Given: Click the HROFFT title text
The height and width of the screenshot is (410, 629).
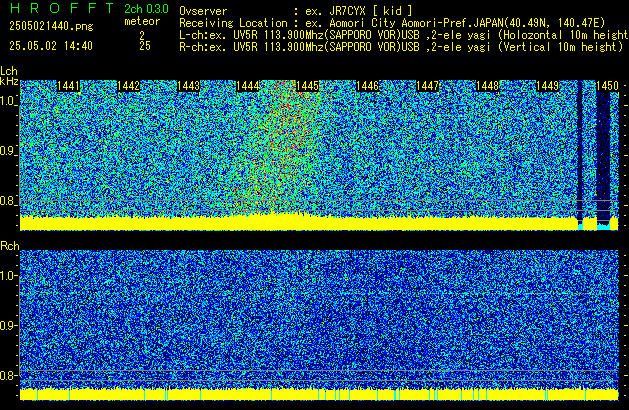Looking at the screenshot, I should 62,8.
